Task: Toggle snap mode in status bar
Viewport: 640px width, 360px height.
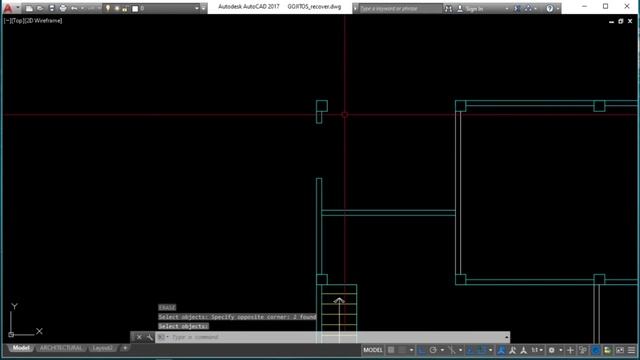Action: [403, 350]
